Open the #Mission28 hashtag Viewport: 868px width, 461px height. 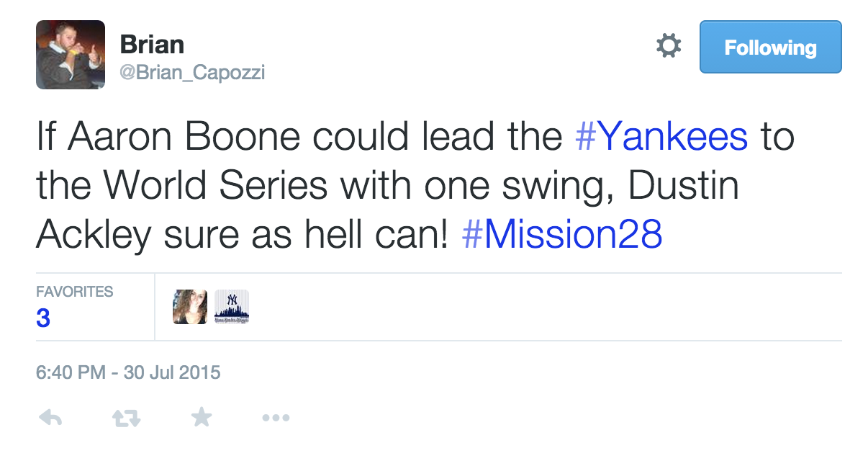point(561,236)
